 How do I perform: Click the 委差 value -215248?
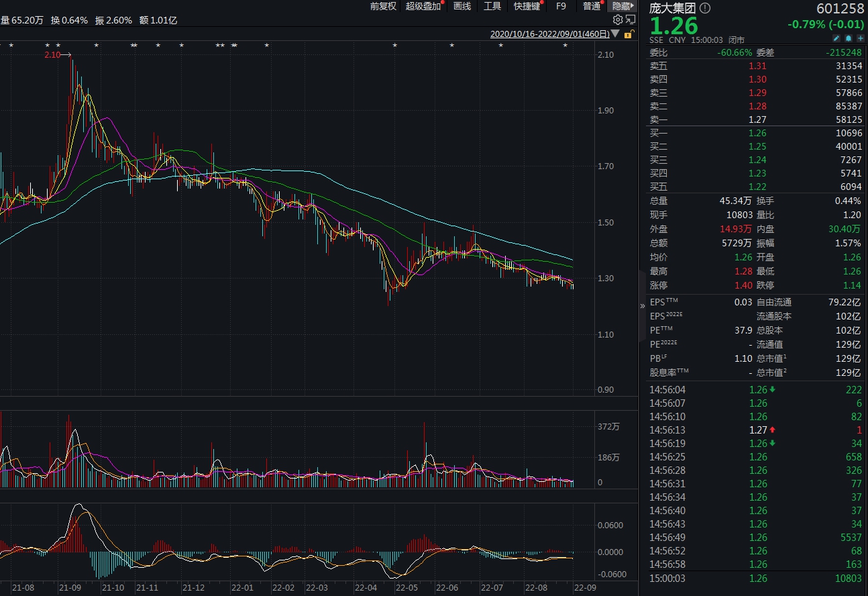click(x=845, y=52)
